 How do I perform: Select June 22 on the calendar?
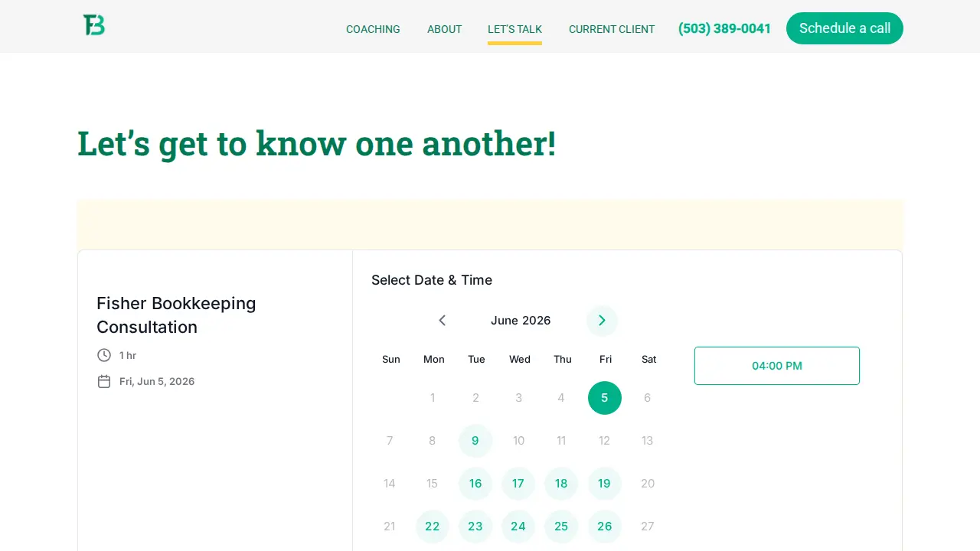click(433, 527)
